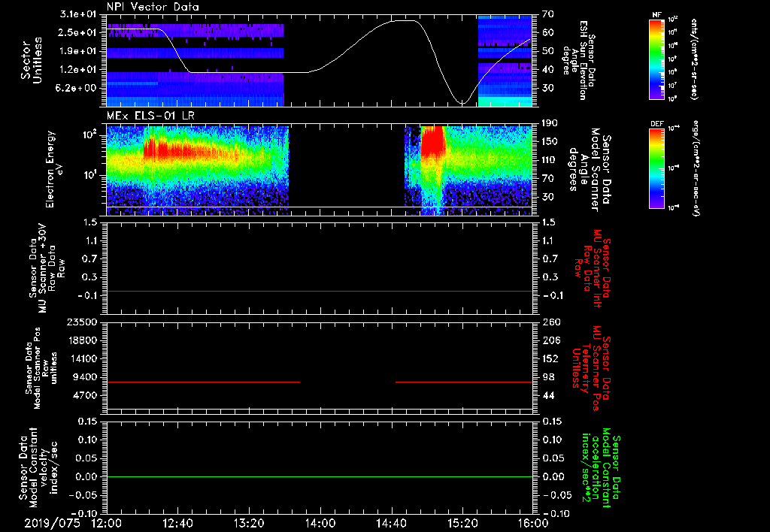Click the 'cnts/(cm**2-sr-sec)' units label
The width and height of the screenshot is (770, 532).
tap(694, 59)
